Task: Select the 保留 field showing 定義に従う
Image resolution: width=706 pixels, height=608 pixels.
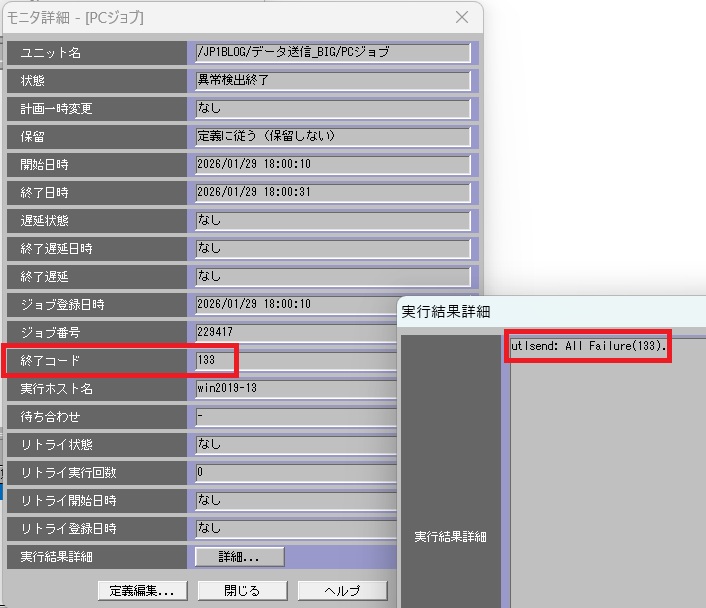Action: point(332,136)
